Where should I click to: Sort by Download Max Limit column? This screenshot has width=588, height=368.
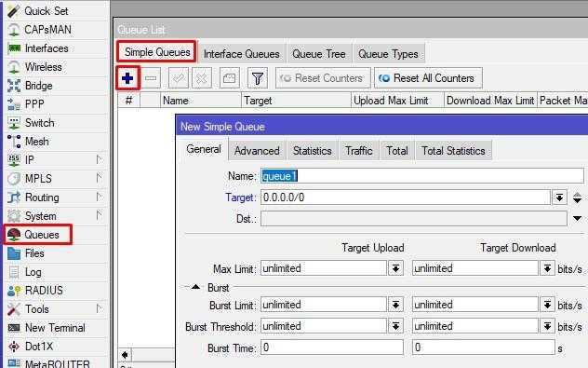point(490,101)
